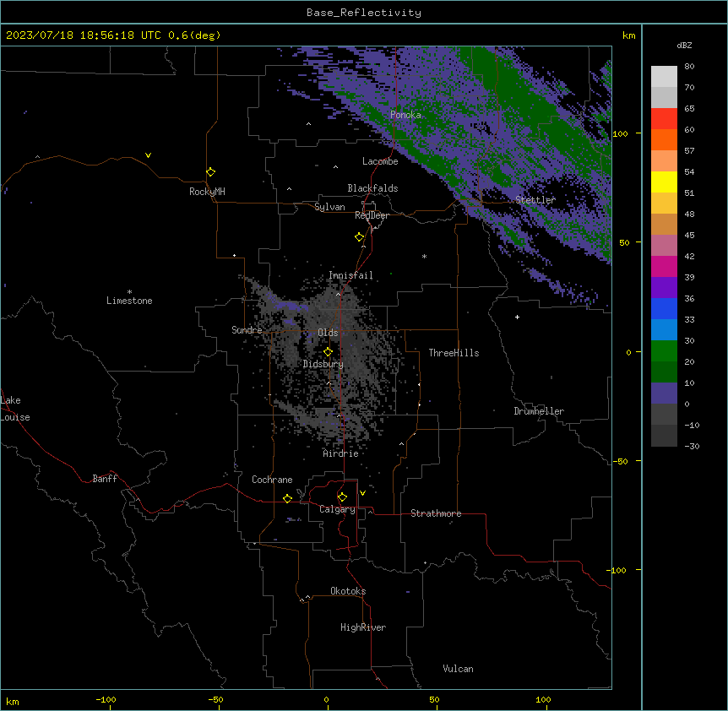This screenshot has width=728, height=711.
Task: Click the green 30 dBZ legend swatch
Action: (664, 351)
